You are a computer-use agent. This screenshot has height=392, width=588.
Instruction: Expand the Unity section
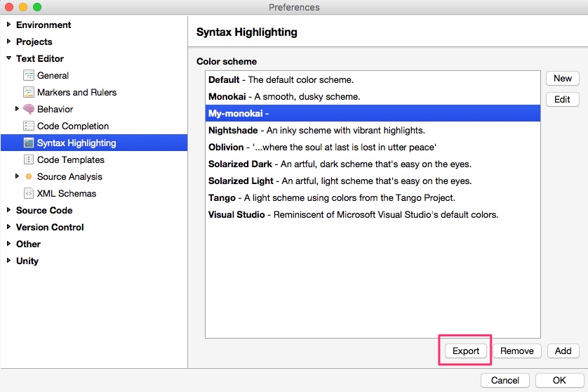tap(8, 261)
